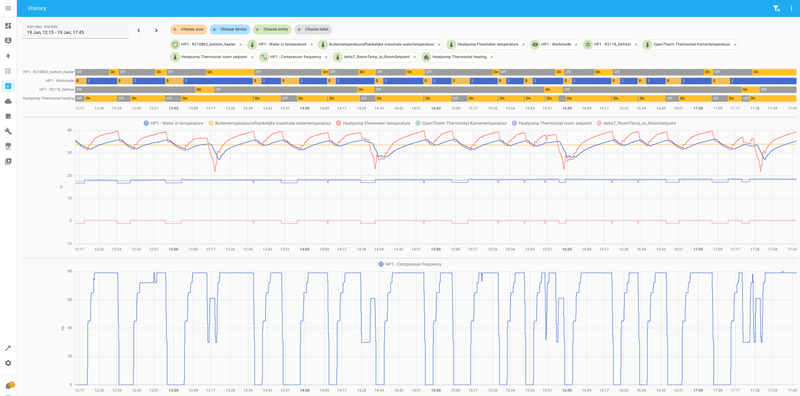Open Developer tools hammer icon

coord(8,348)
